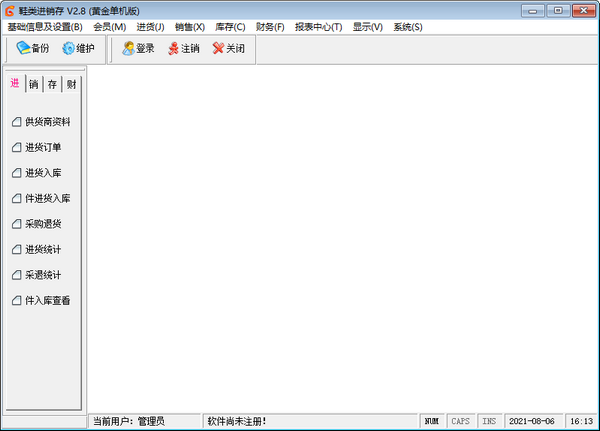Click the 关闭 toolbar label
Viewport: 600px width, 431px height.
click(x=235, y=49)
